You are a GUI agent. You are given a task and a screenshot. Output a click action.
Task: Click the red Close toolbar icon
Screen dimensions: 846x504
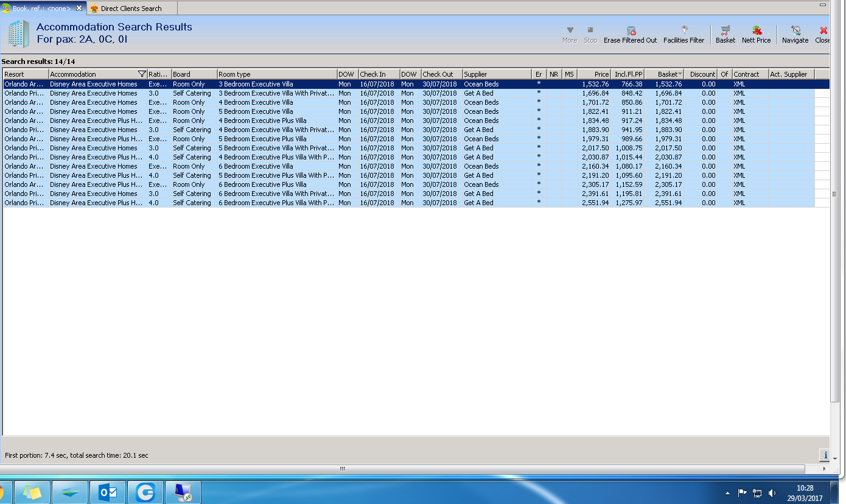tap(823, 35)
